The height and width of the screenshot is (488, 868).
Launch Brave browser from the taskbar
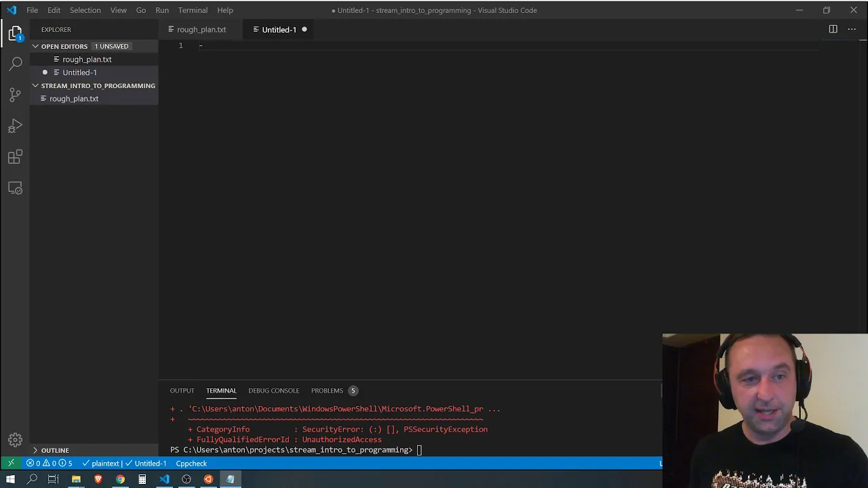(98, 479)
